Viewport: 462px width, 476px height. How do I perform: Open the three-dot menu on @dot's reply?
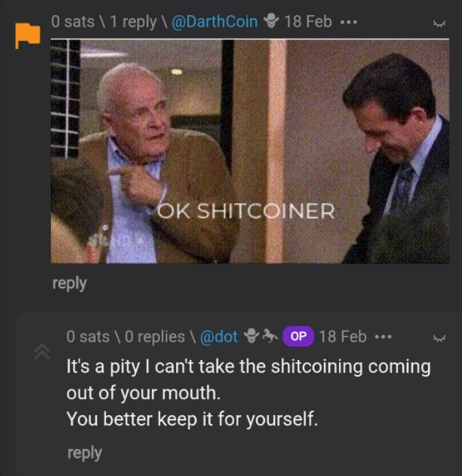click(x=383, y=337)
